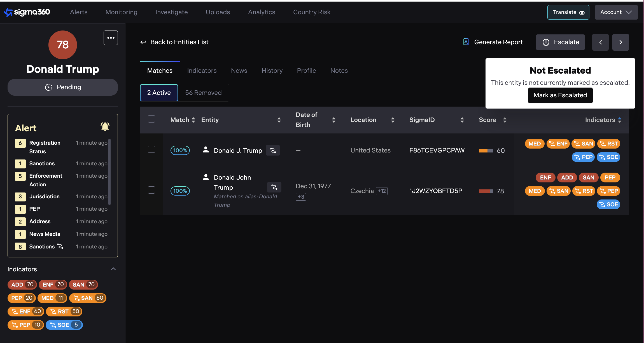
Task: Check the select-all matches header checkbox
Action: pos(151,119)
